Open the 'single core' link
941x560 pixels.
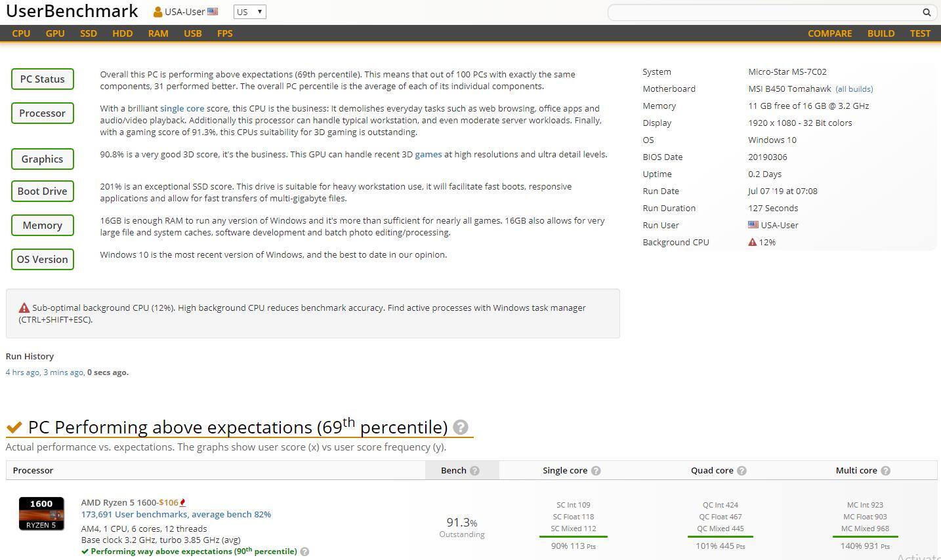coord(182,109)
